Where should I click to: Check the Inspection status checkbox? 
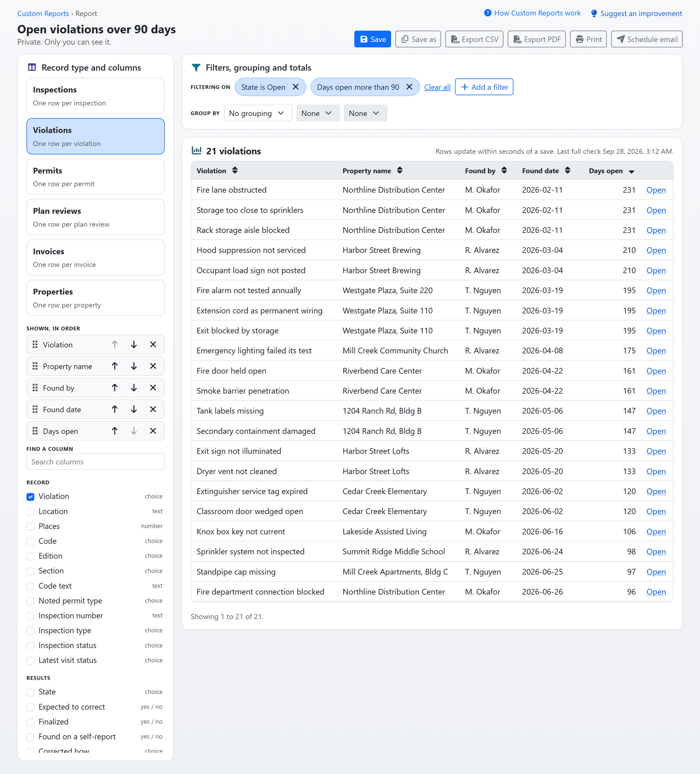pos(31,646)
